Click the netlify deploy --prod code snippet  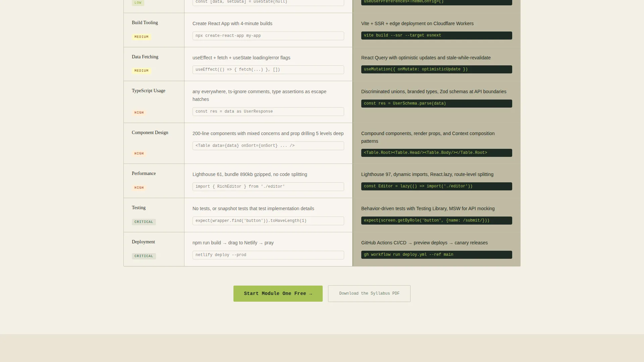(x=268, y=255)
